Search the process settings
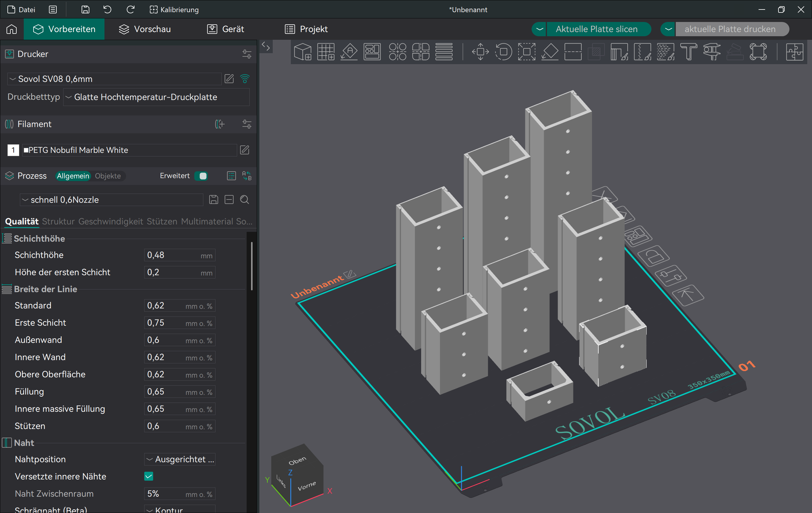This screenshot has height=513, width=812. pos(245,200)
